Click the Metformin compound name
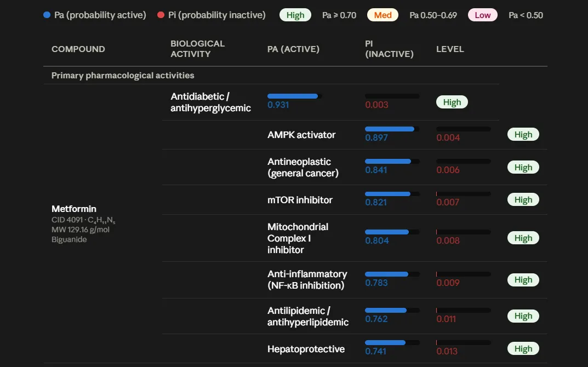Image resolution: width=588 pixels, height=367 pixels. tap(74, 209)
